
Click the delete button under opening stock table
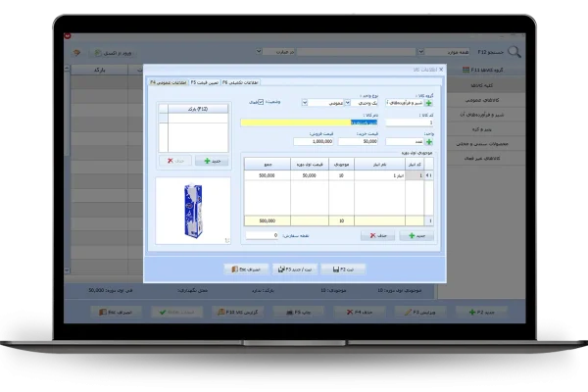[x=377, y=235]
